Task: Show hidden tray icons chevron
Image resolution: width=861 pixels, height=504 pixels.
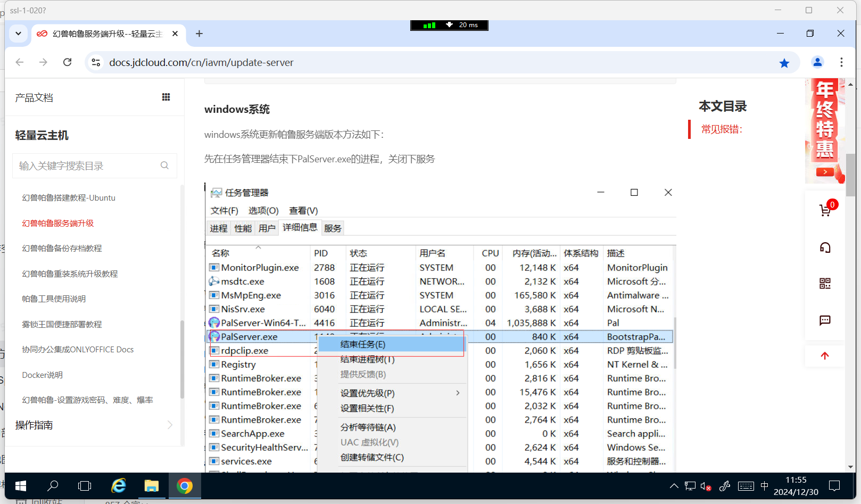Action: pyautogui.click(x=674, y=486)
